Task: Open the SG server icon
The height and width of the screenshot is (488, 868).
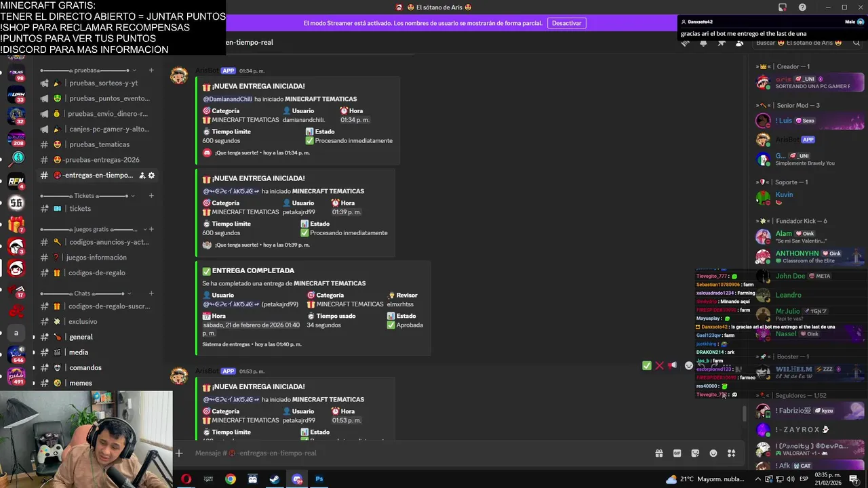Action: click(x=16, y=203)
